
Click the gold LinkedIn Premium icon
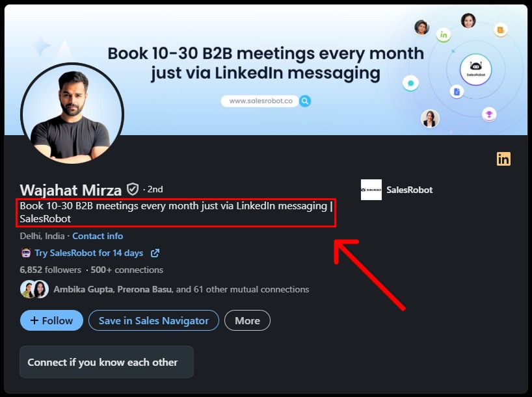coord(503,159)
